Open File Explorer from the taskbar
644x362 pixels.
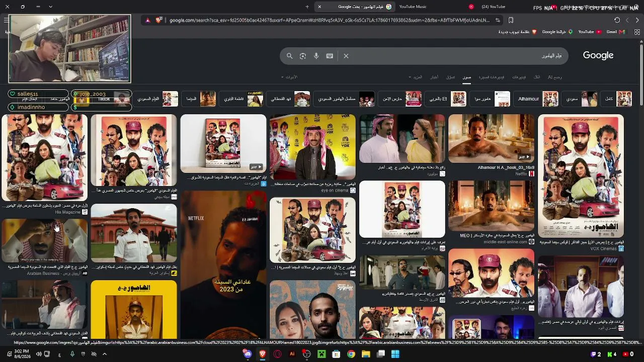[x=366, y=354]
